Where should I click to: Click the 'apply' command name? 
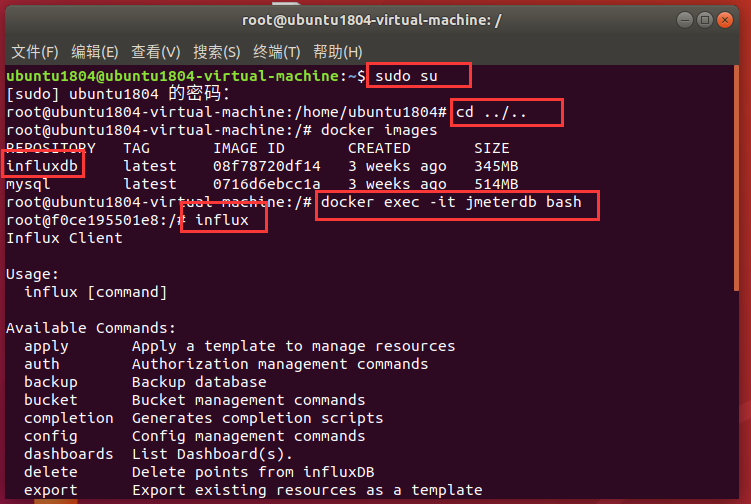46,346
